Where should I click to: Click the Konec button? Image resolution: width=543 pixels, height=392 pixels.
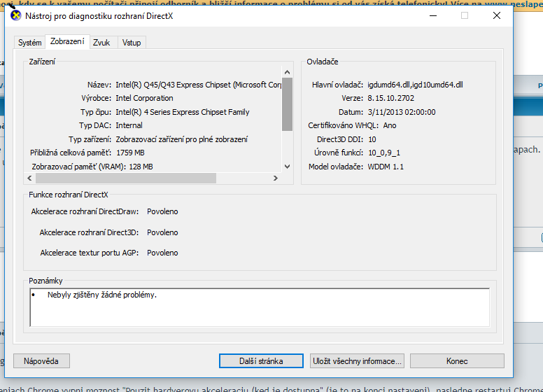457,361
